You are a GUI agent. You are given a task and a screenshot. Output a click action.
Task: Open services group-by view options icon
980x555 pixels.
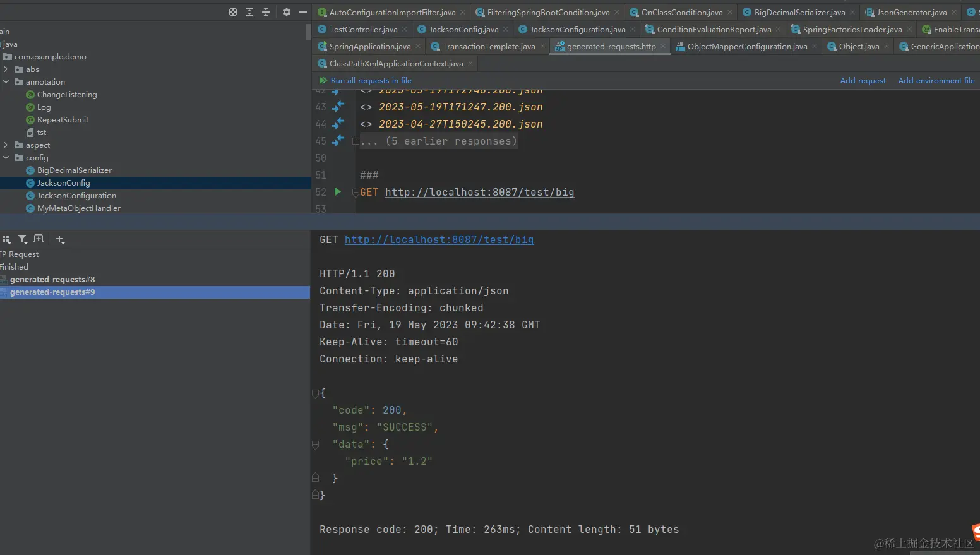tap(6, 239)
